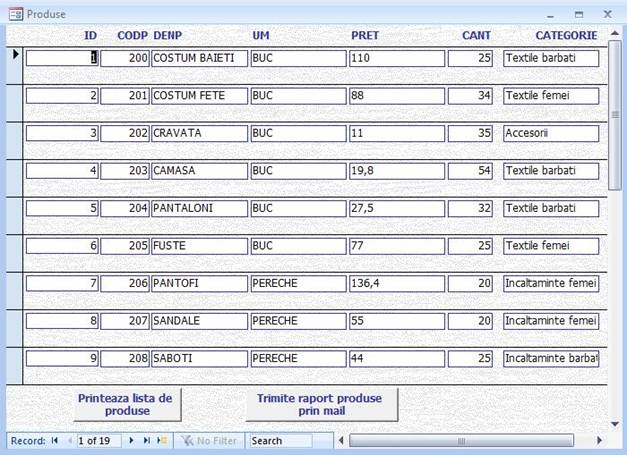Click the CODP field 205
This screenshot has width=627, height=455.
[x=125, y=246]
